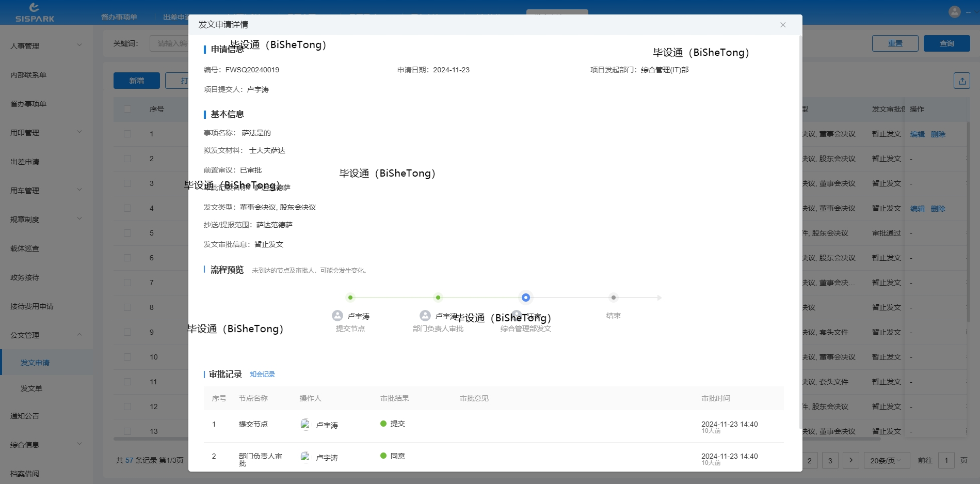Check the checkbox for row 5
Screen dimensions: 980x484
pyautogui.click(x=127, y=233)
